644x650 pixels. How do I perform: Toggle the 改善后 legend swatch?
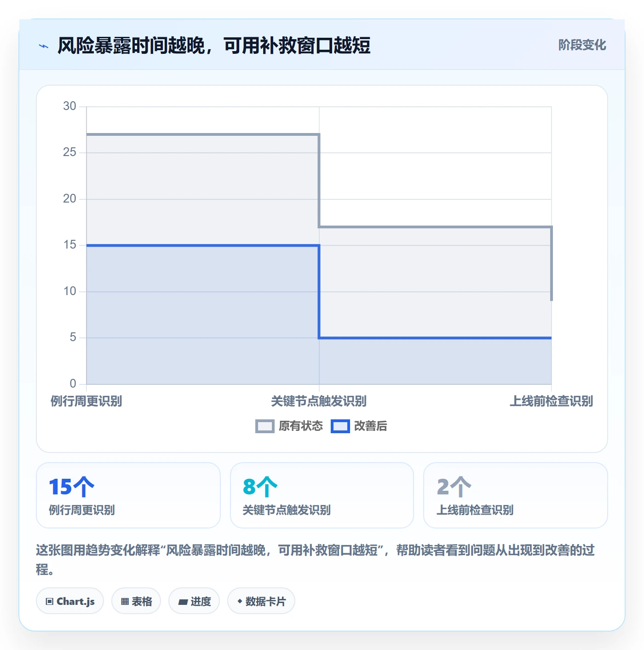(x=340, y=426)
